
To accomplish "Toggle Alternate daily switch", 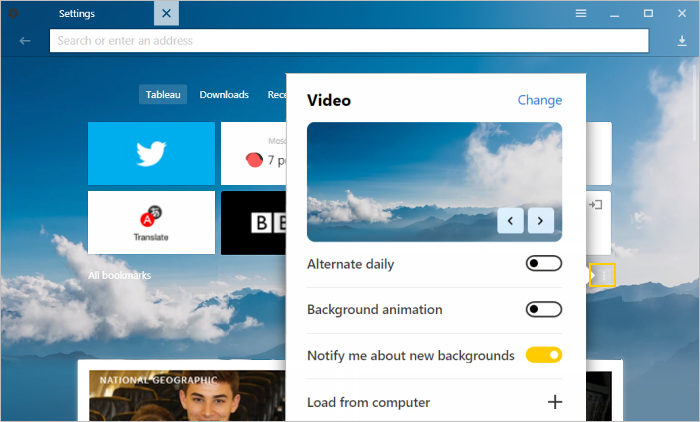I will pyautogui.click(x=544, y=263).
